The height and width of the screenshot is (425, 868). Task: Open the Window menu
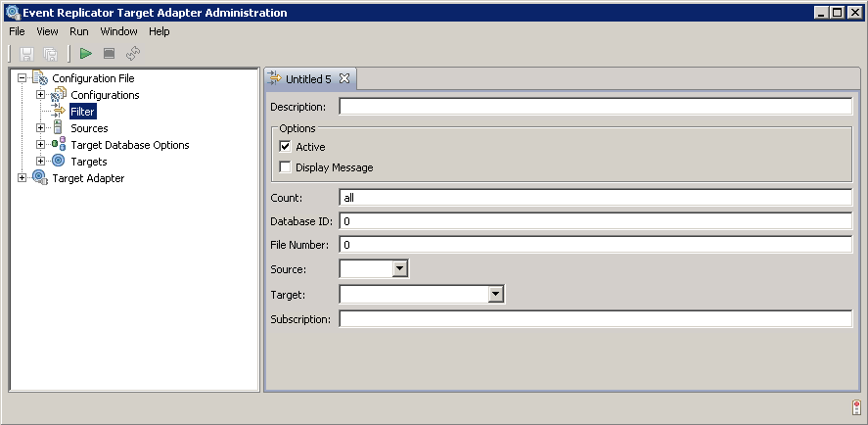pyautogui.click(x=118, y=31)
